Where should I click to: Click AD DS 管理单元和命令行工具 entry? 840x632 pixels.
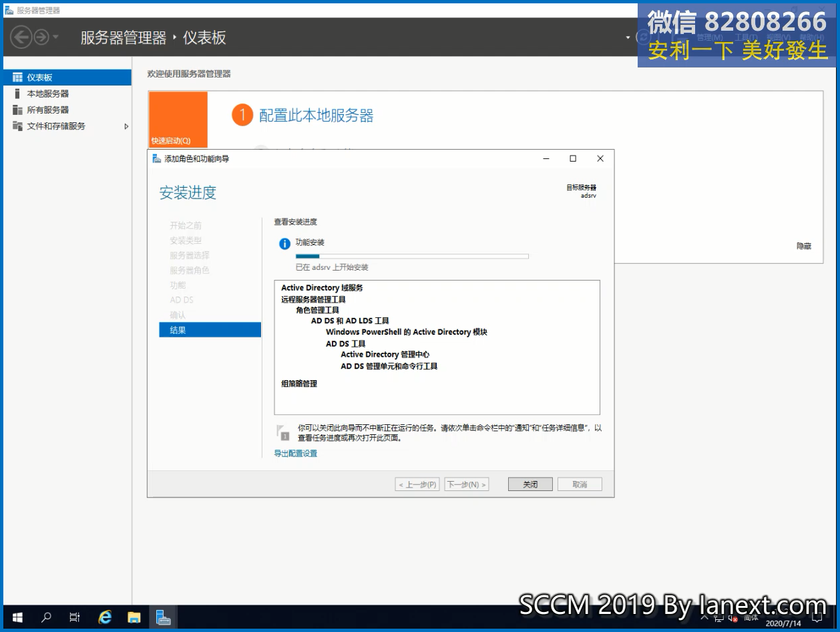(389, 366)
